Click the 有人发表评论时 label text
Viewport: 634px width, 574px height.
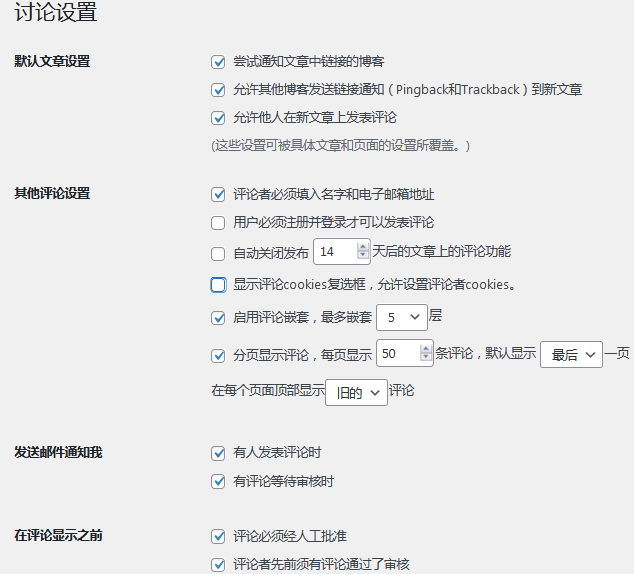point(277,453)
